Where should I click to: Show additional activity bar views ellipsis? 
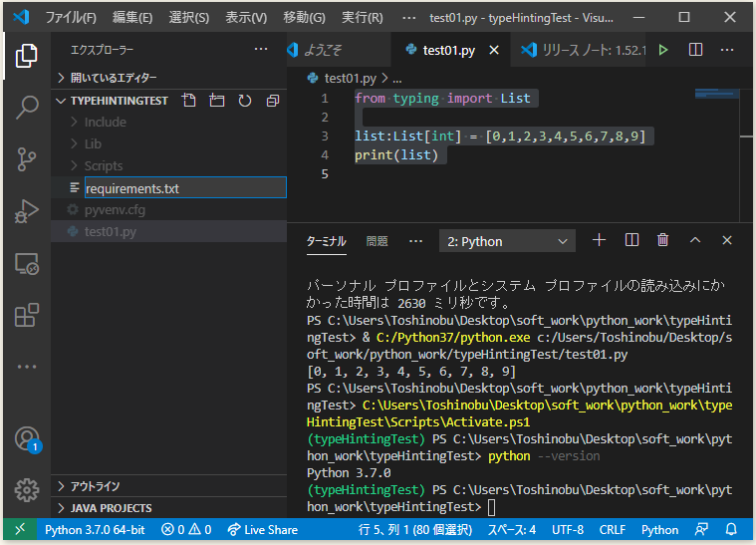[27, 367]
